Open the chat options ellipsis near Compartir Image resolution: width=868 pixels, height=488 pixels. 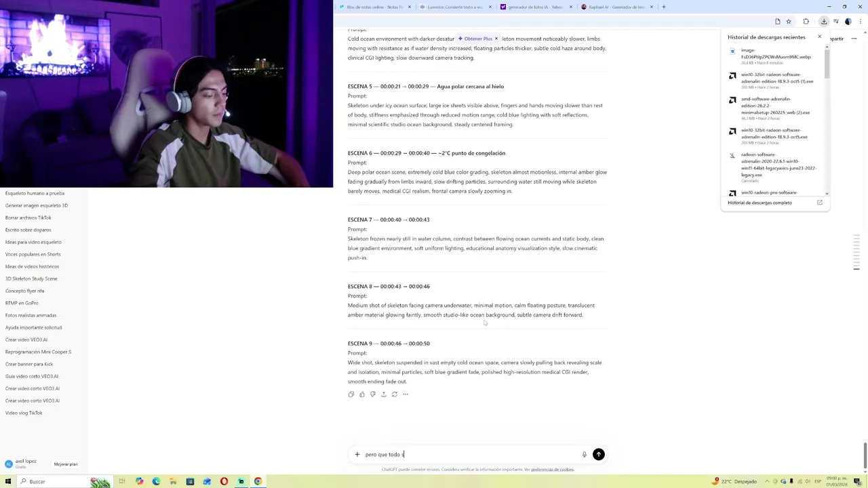854,39
